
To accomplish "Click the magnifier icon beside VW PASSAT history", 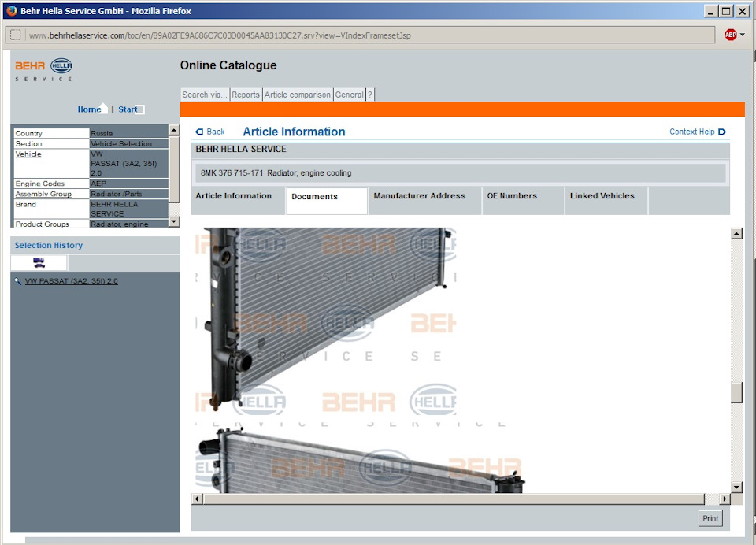I will (18, 280).
